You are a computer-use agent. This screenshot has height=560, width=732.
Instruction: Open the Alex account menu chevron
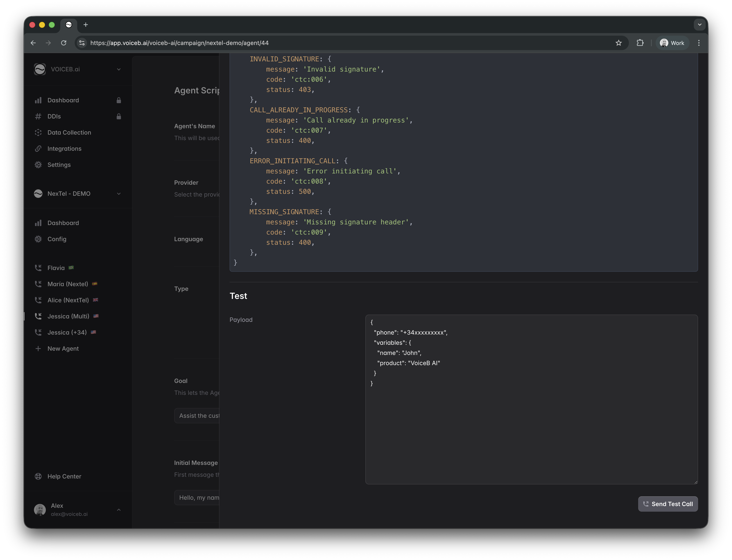click(119, 510)
